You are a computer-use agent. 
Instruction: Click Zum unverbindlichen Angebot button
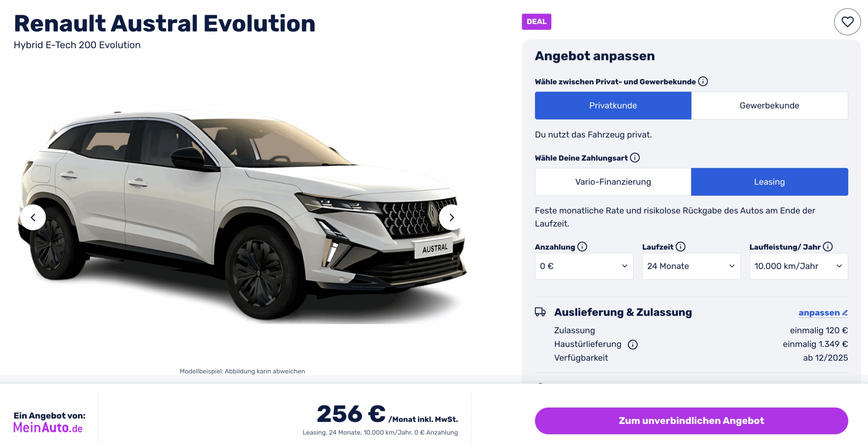pos(691,421)
